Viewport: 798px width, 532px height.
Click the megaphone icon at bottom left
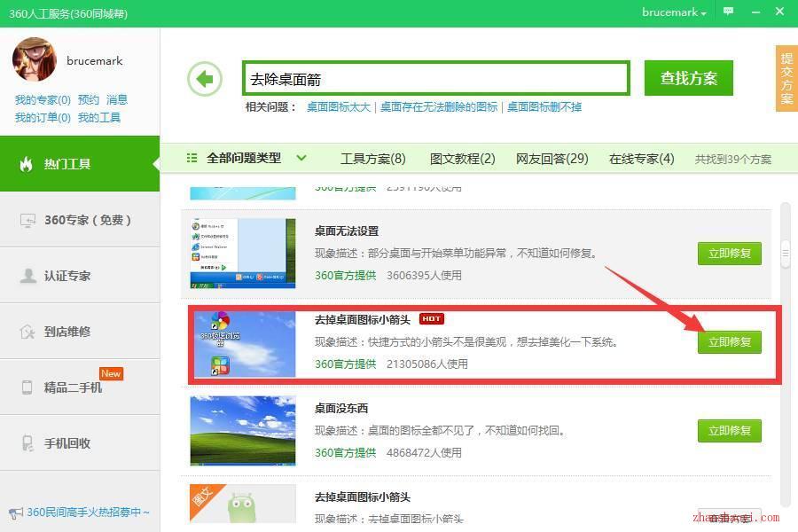(16, 512)
